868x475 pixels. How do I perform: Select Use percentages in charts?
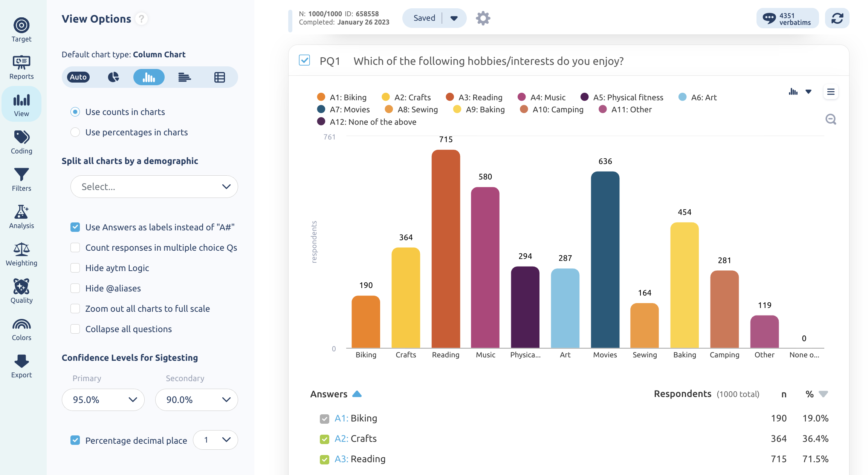tap(75, 132)
